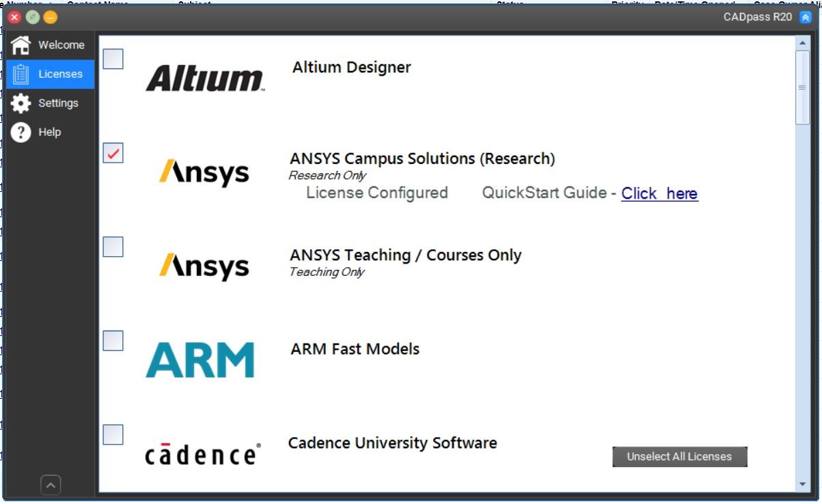Click the 'ANSYS Teaching / Courses Only' title
Screen dimensions: 822x504
click(x=406, y=255)
